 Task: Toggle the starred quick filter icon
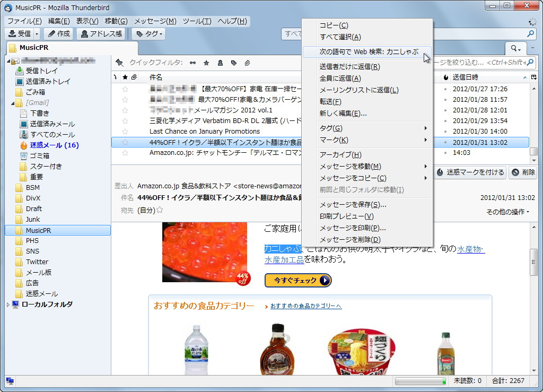tap(206, 63)
